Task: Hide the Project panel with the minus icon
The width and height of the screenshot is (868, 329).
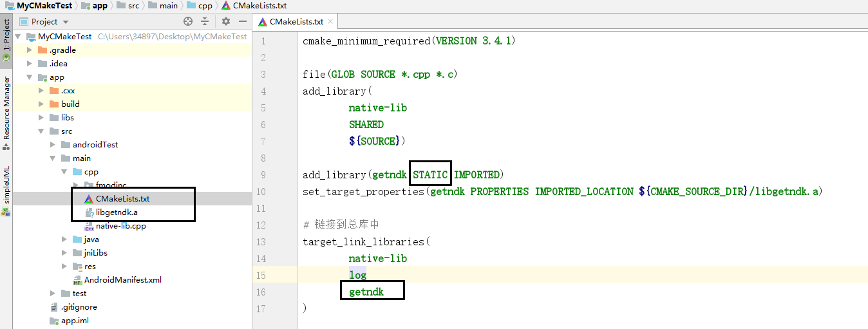Action: tap(243, 21)
